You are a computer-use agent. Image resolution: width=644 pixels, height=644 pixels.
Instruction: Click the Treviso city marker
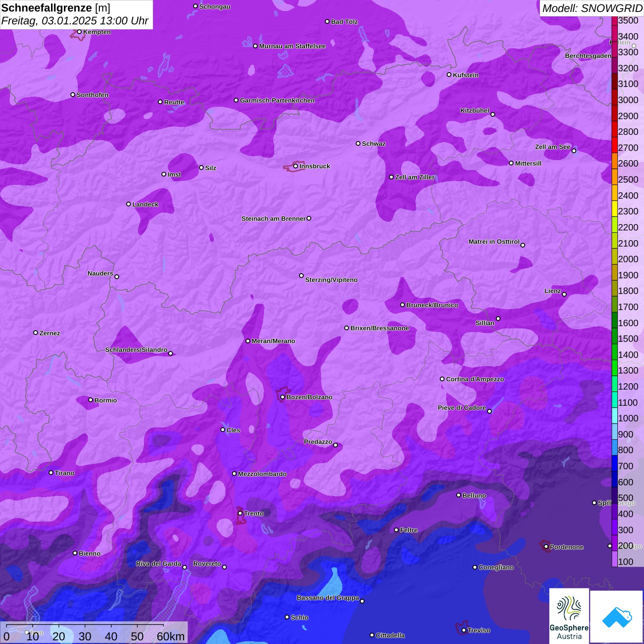[x=464, y=630]
